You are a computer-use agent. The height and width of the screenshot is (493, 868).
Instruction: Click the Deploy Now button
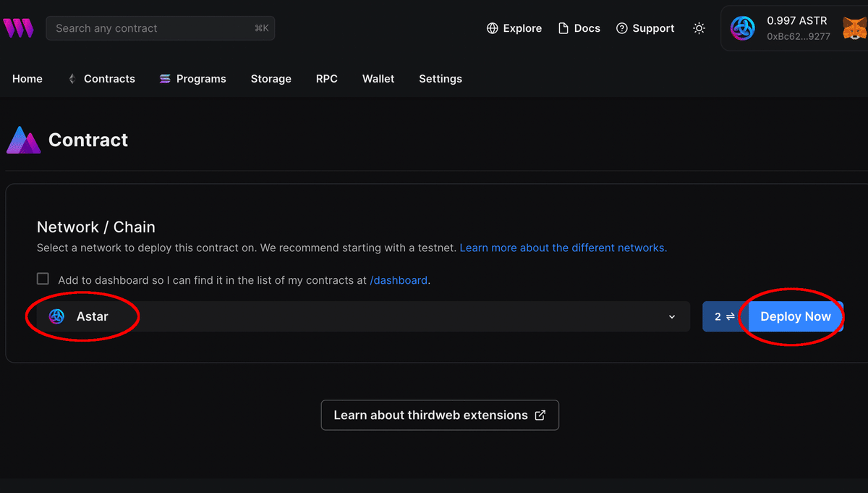pyautogui.click(x=796, y=316)
